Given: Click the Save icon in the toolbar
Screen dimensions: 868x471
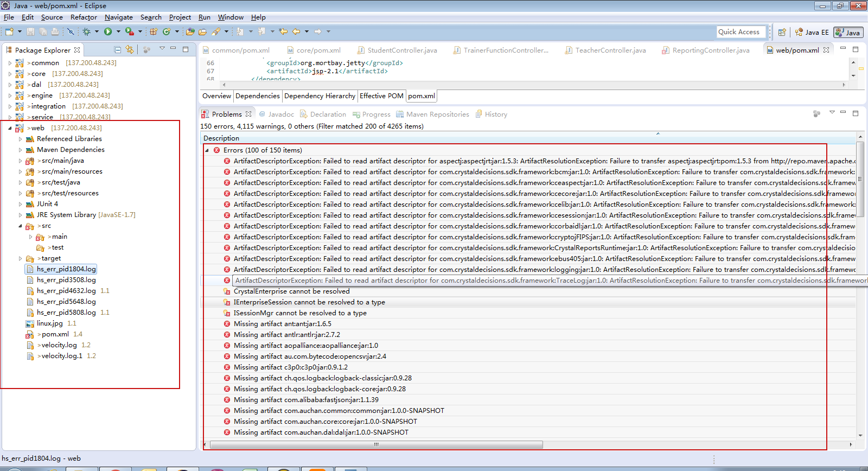Looking at the screenshot, I should point(31,32).
